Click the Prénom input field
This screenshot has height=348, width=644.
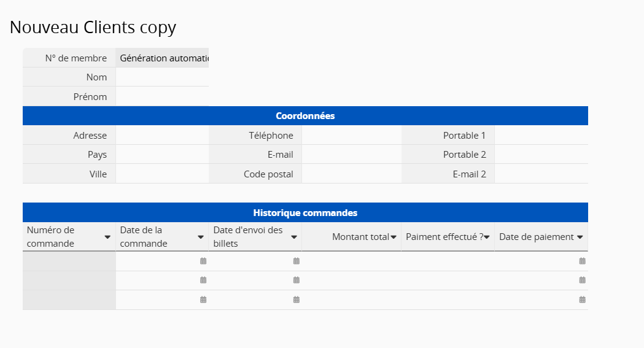[x=162, y=97]
